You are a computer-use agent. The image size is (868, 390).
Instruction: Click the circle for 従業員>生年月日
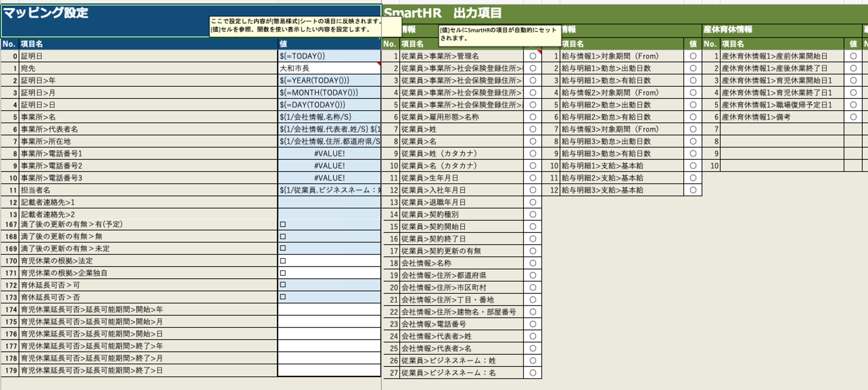click(x=533, y=178)
